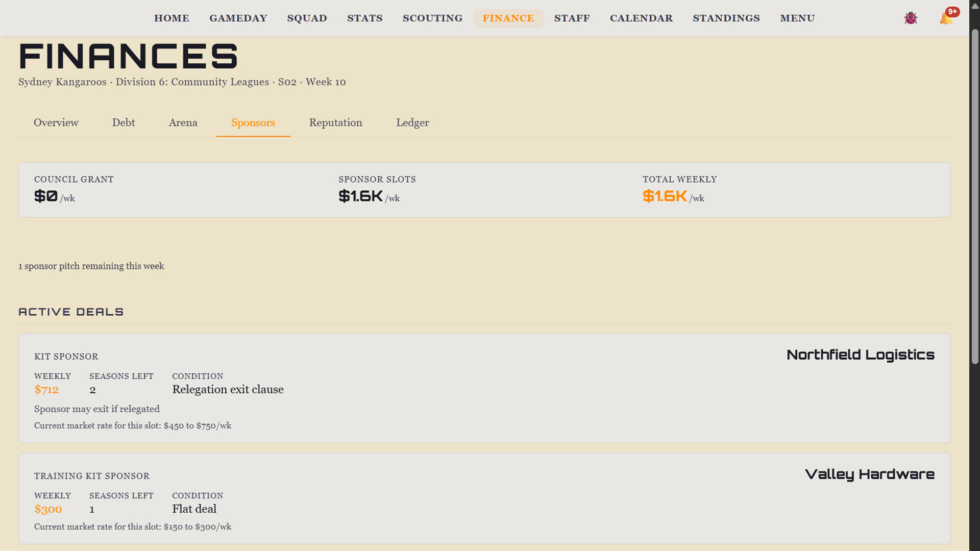Open the main MENU
This screenshot has height=551, width=980.
pos(797,18)
